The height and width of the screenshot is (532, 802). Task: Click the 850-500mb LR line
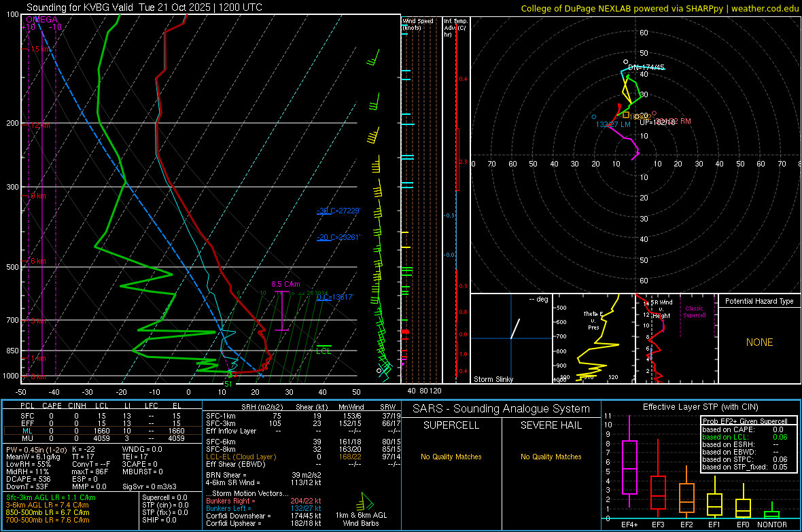[48, 512]
